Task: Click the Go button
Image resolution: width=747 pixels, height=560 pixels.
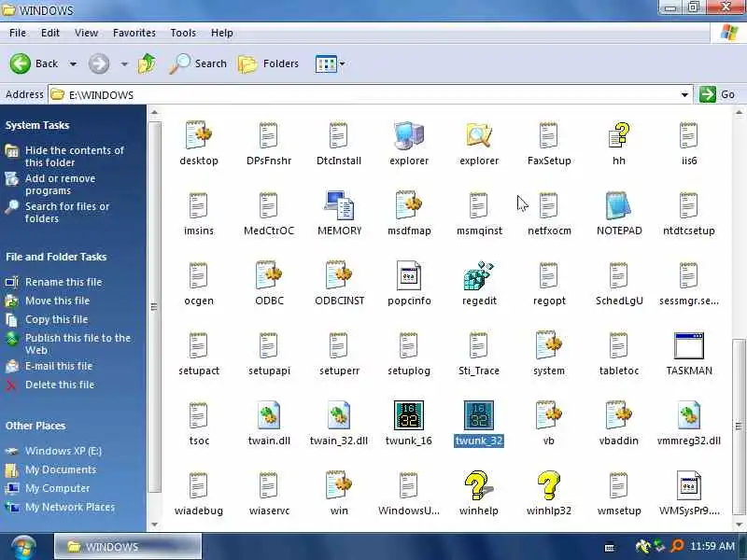Action: coord(718,94)
